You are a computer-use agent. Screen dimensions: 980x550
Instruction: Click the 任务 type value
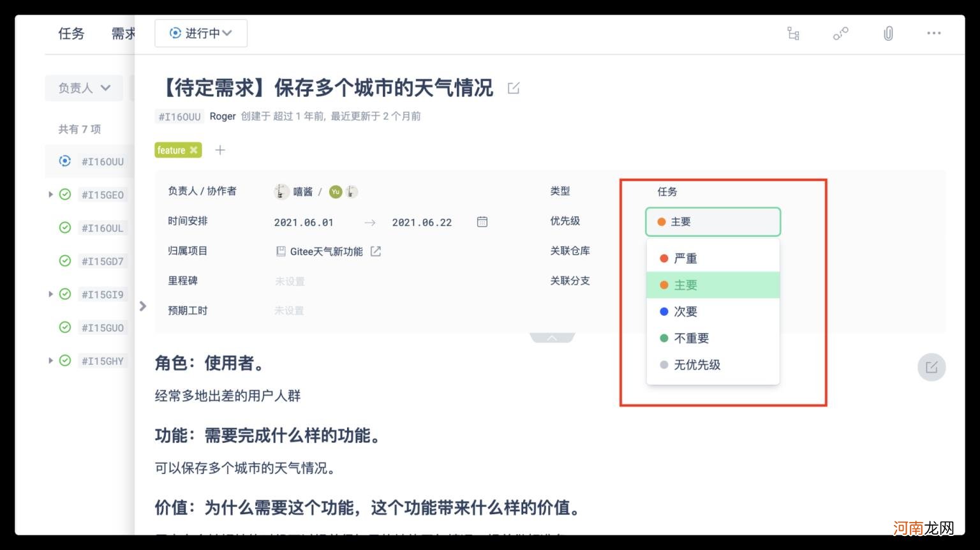click(x=667, y=191)
